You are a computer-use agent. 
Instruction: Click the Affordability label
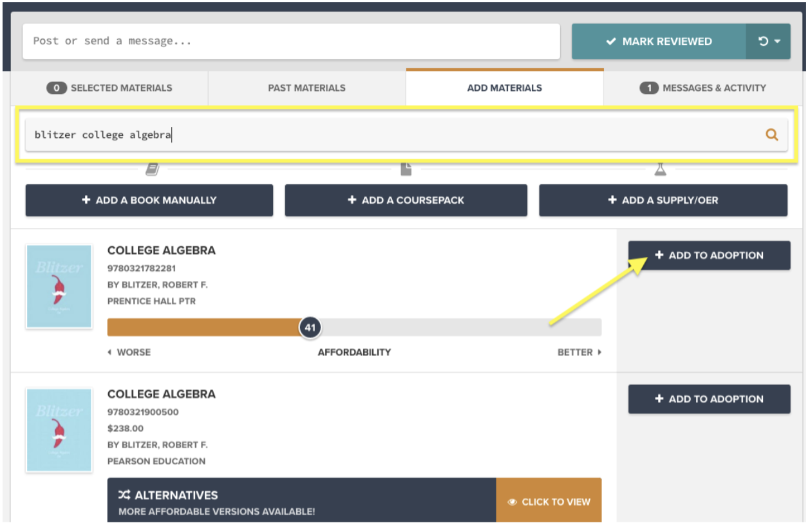point(354,352)
